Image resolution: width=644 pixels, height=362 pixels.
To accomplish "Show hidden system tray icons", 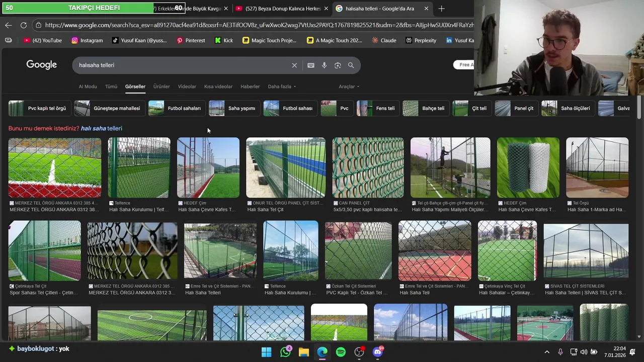I will pyautogui.click(x=547, y=352).
